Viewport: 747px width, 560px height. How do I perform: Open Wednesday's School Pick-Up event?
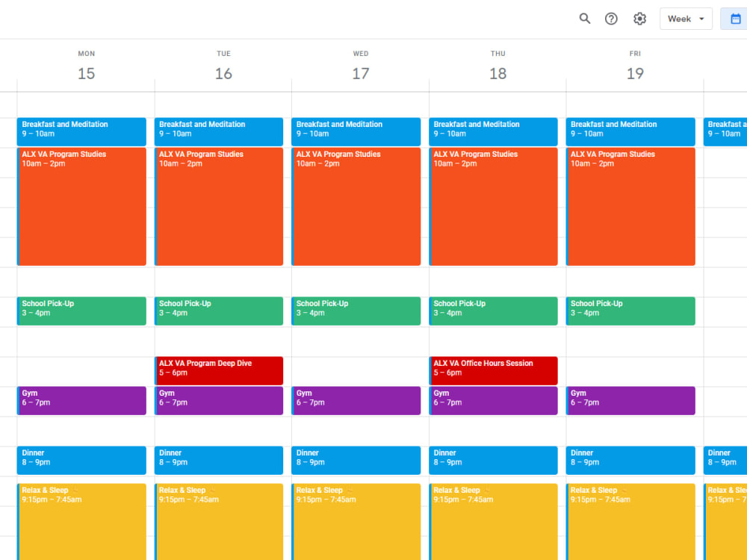(x=356, y=311)
